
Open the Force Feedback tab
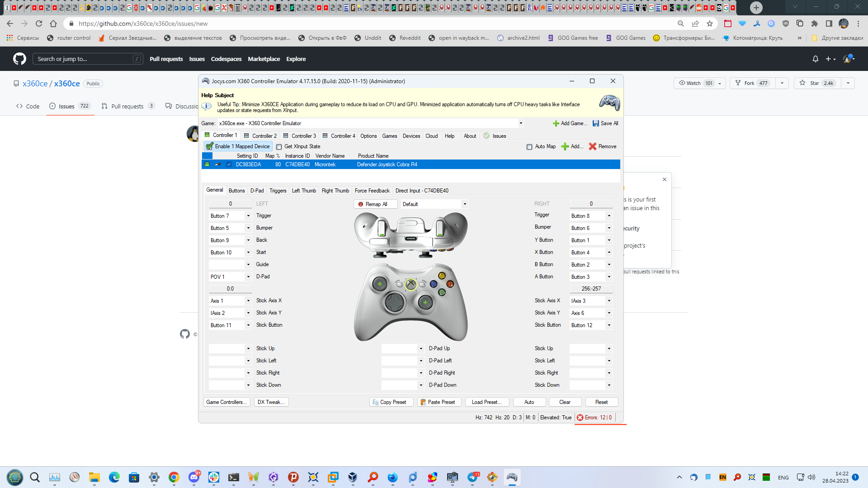click(x=372, y=190)
